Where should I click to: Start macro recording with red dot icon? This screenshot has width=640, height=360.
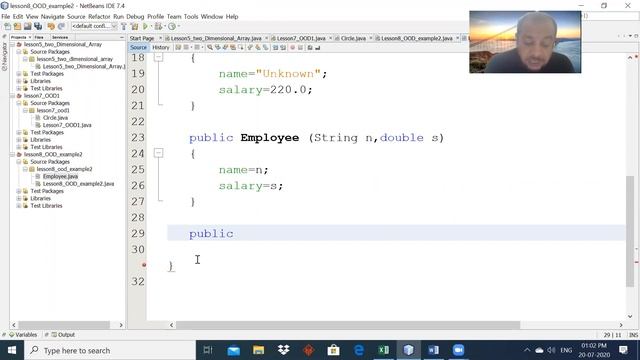tap(293, 48)
